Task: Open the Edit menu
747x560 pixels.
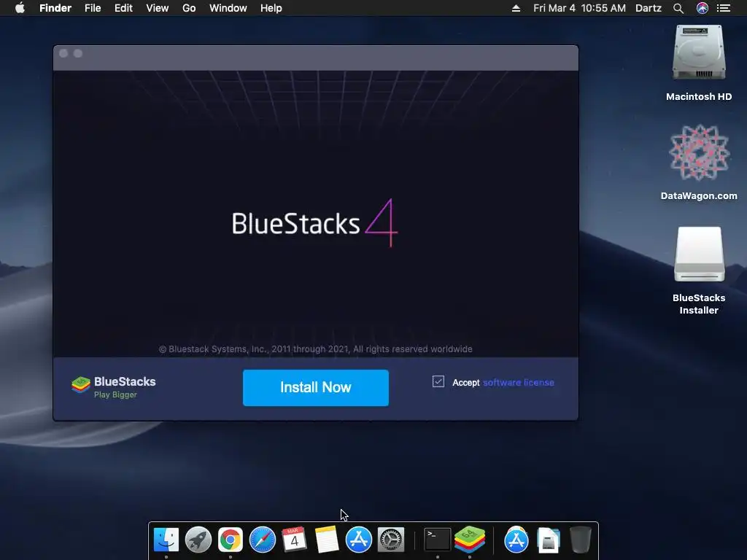Action: coord(123,8)
